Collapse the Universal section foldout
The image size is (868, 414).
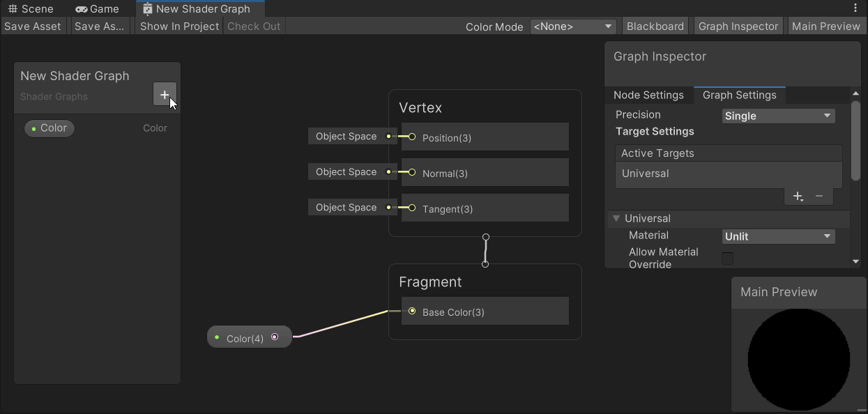(616, 218)
